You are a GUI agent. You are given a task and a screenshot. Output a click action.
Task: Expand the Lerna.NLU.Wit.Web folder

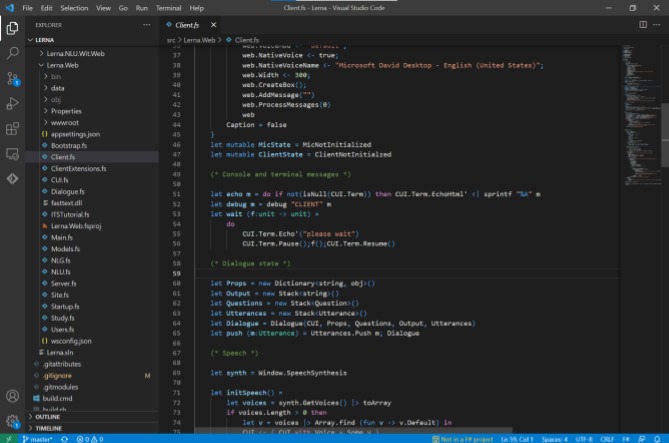[77, 52]
